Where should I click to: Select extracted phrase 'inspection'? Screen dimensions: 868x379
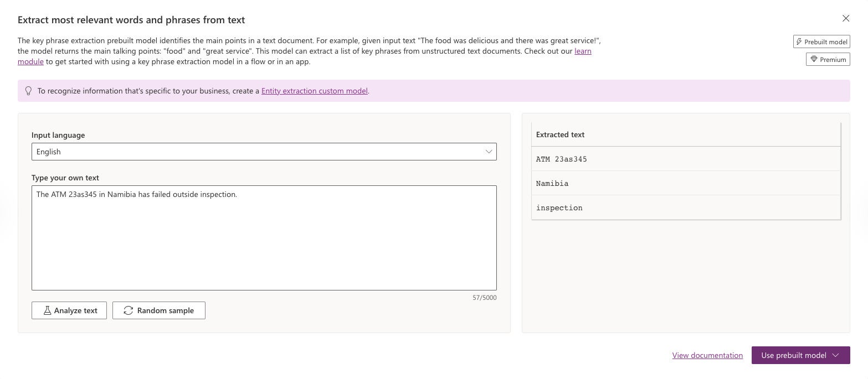point(686,207)
